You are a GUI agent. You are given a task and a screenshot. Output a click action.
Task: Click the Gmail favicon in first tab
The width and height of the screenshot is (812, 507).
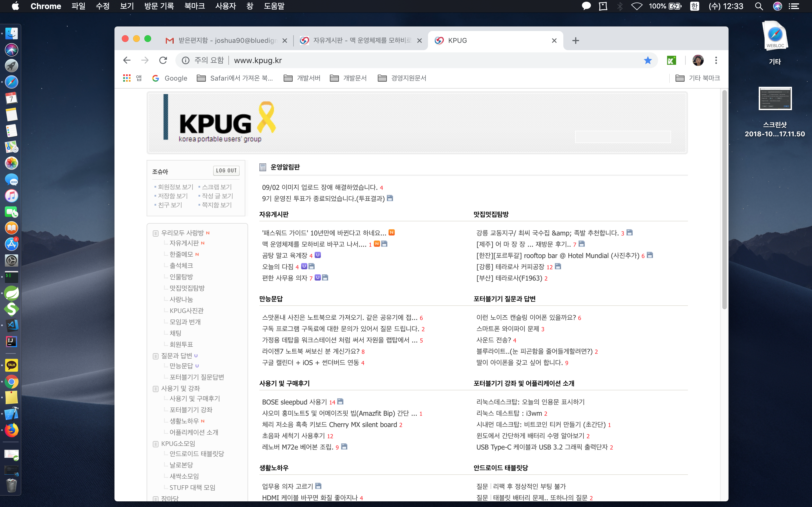170,40
